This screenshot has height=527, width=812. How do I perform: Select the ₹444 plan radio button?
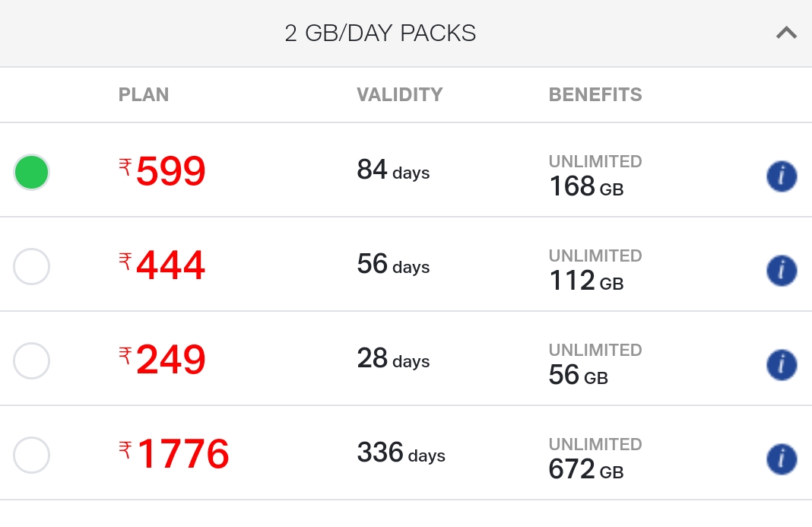click(31, 267)
